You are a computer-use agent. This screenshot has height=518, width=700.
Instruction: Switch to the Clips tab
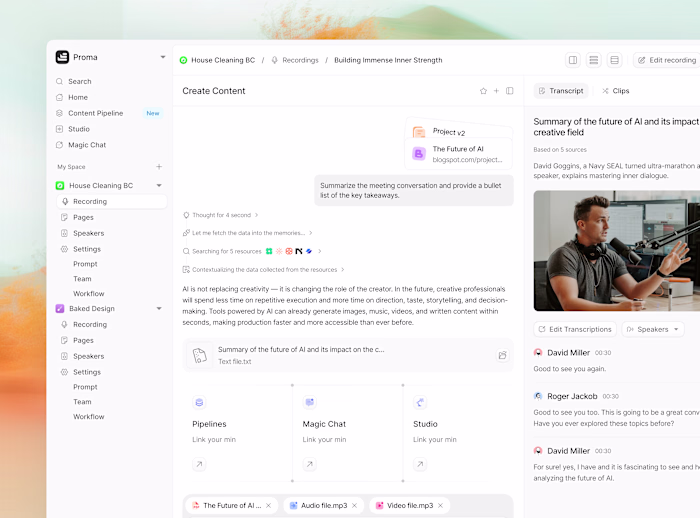pos(616,91)
